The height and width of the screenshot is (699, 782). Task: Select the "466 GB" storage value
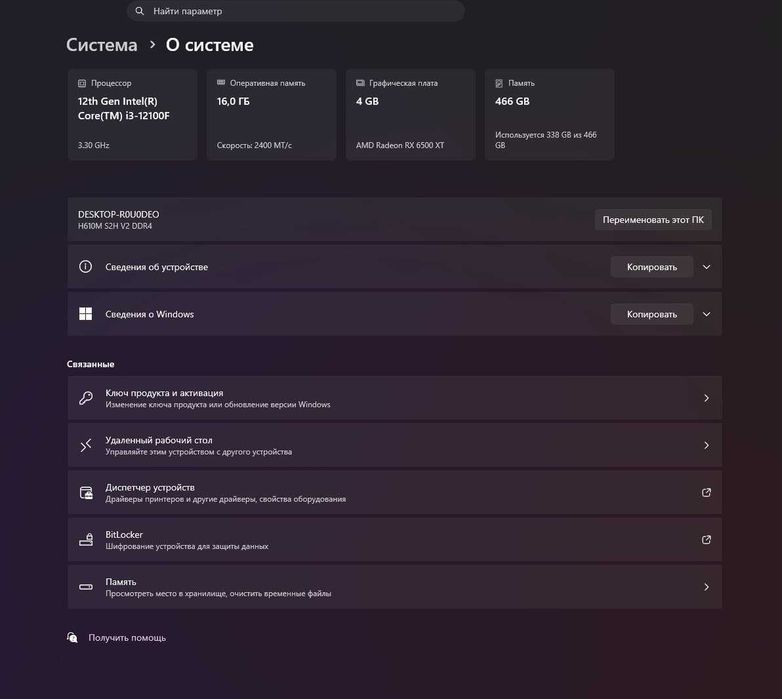(512, 101)
